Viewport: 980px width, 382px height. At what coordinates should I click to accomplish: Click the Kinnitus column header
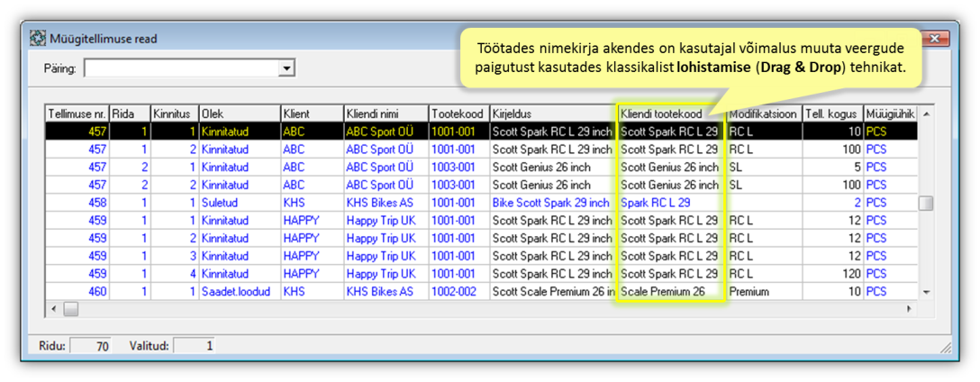coord(175,114)
